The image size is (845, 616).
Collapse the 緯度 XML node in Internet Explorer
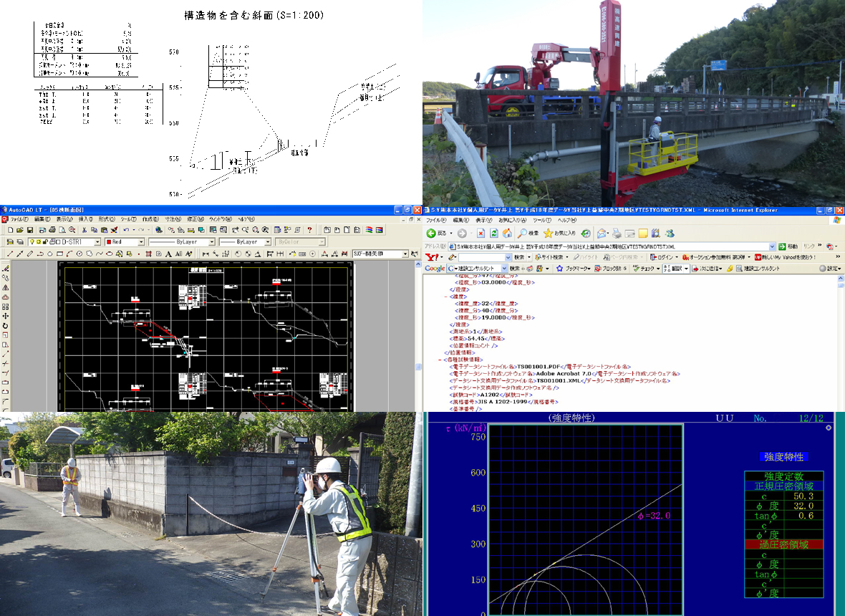pos(446,297)
